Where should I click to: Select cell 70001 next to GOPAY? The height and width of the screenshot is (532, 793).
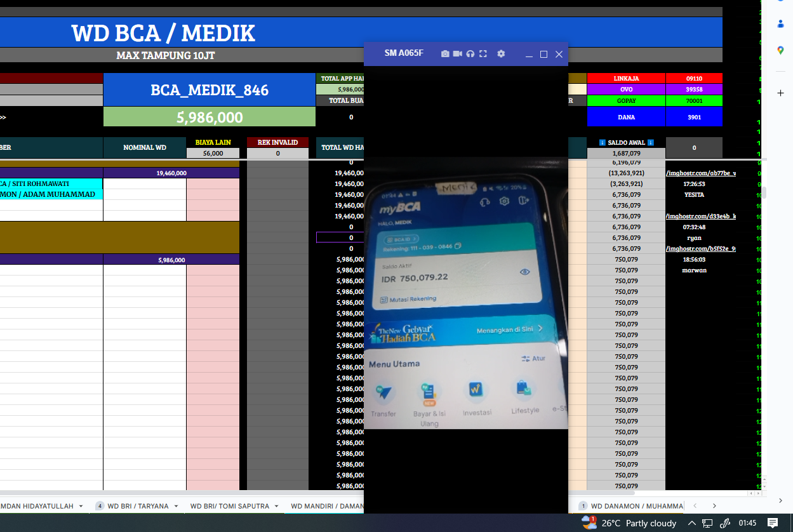694,100
